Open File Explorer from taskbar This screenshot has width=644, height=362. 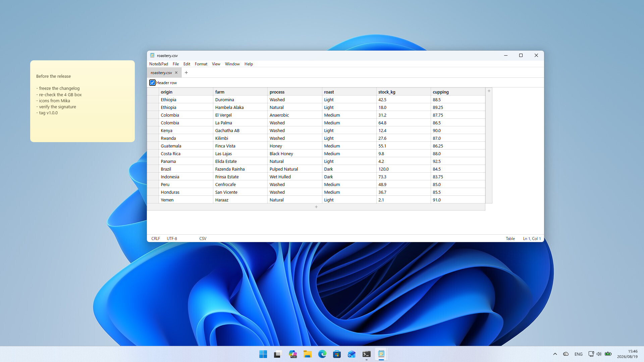tap(308, 354)
